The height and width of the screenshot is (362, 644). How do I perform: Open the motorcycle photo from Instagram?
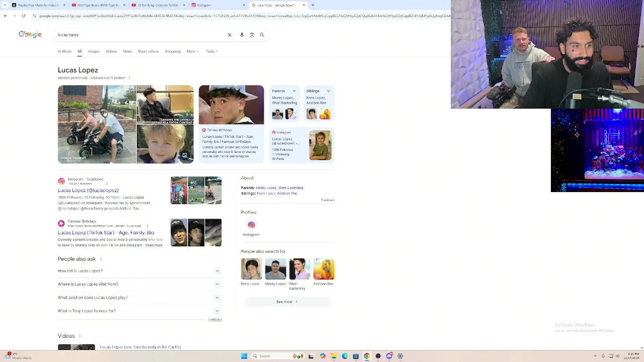point(97,124)
